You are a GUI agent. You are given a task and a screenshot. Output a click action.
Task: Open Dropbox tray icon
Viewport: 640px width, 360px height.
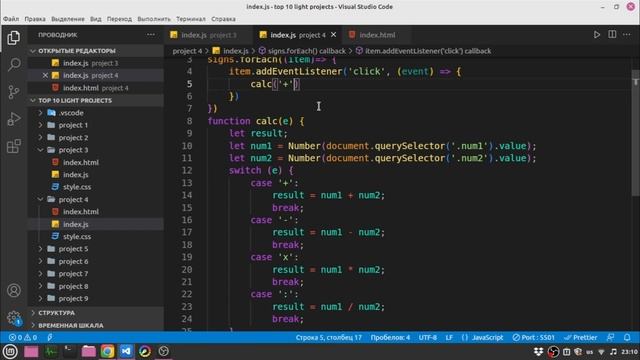pos(538,351)
